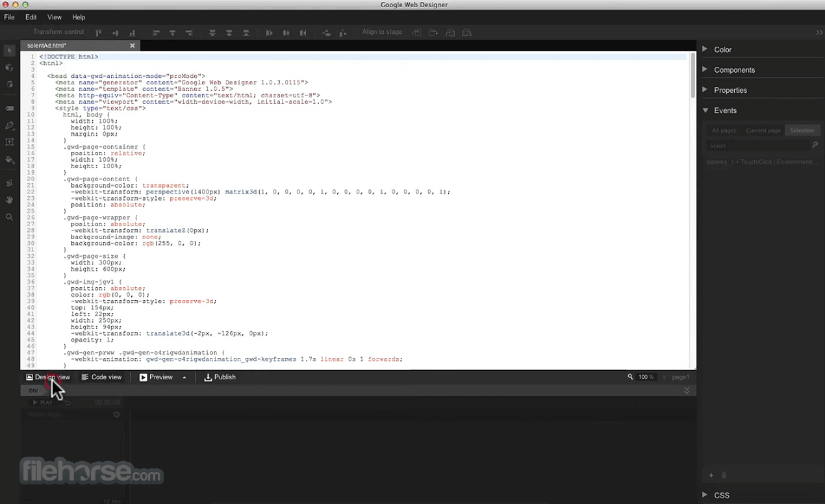The image size is (825, 504).
Task: Open the Preview browser dropdown arrow
Action: pos(184,377)
